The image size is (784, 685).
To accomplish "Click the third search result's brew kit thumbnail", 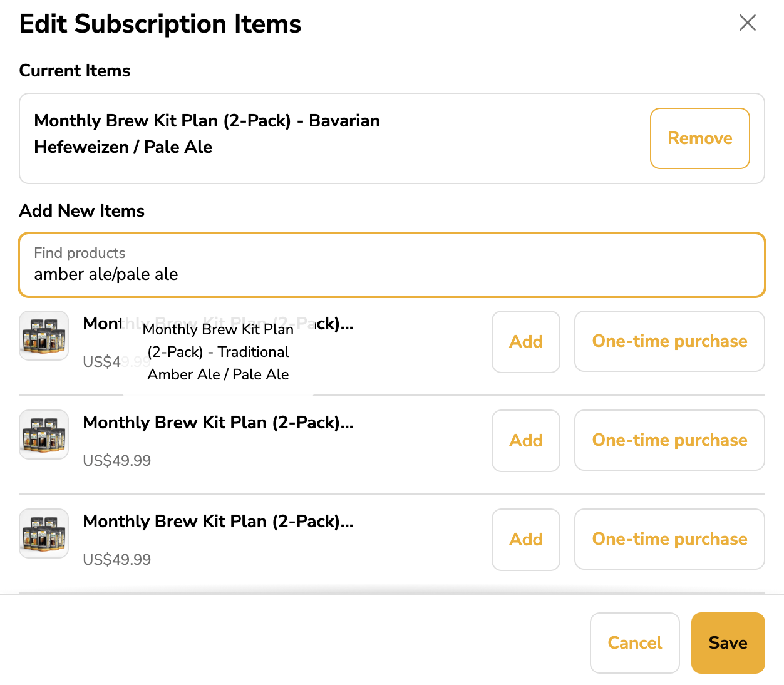I will click(x=44, y=533).
